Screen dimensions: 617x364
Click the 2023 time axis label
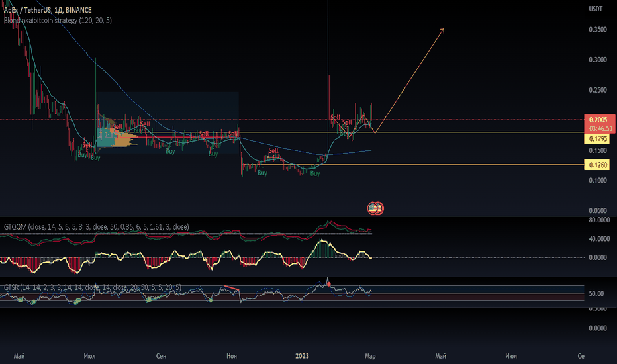302,356
